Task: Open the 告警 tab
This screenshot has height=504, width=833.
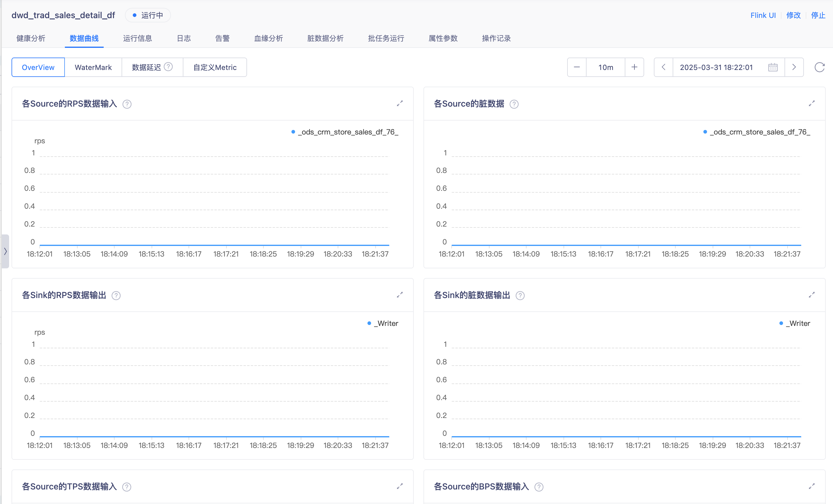Action: 222,38
